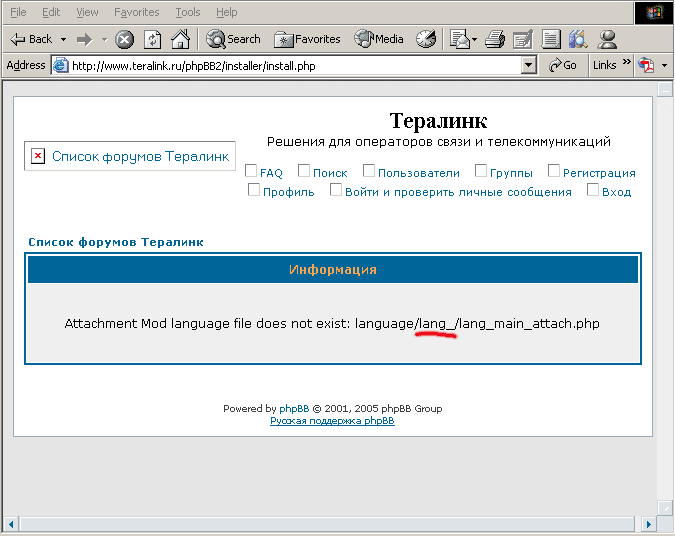Open the phpBB footer link
This screenshot has height=536, width=675.
tap(294, 409)
